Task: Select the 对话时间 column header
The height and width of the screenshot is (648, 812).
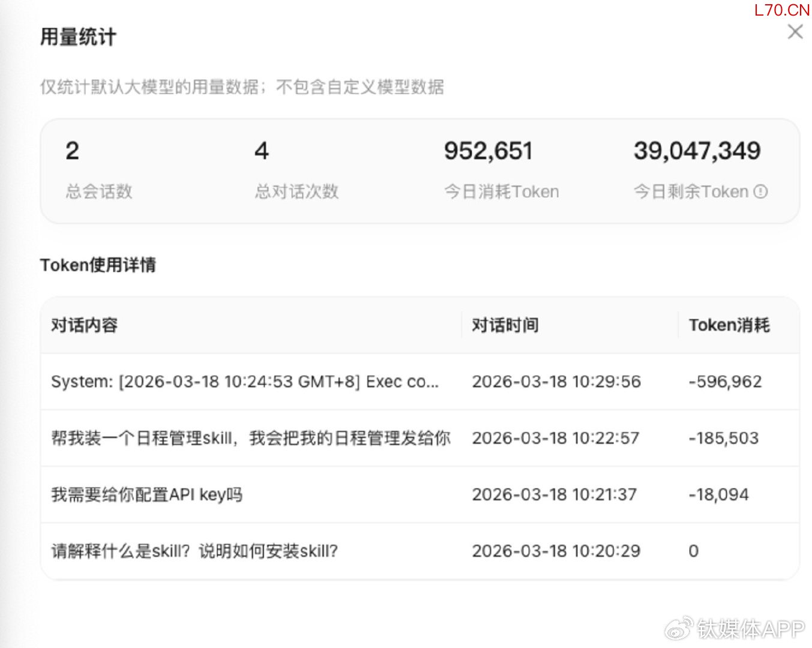Action: 505,325
